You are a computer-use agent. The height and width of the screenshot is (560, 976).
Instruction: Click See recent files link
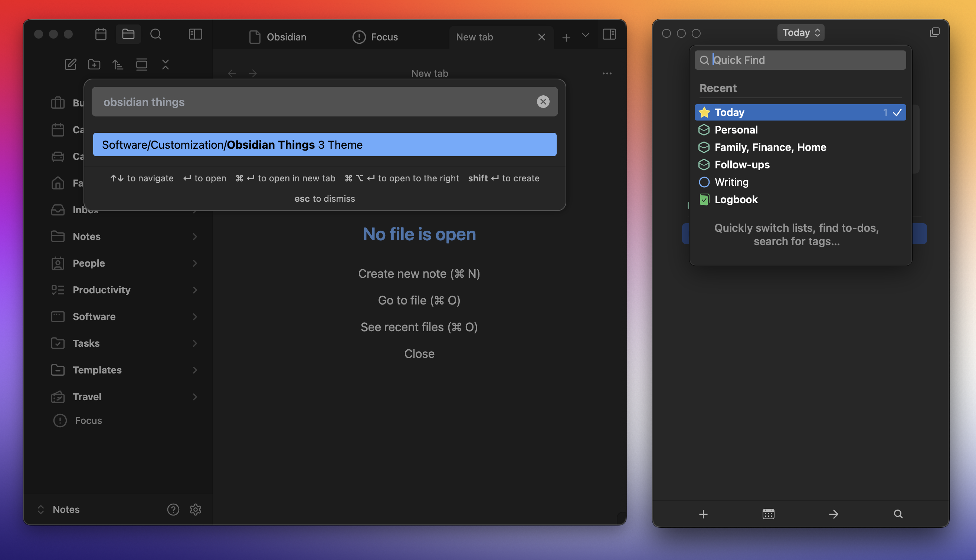coord(419,327)
